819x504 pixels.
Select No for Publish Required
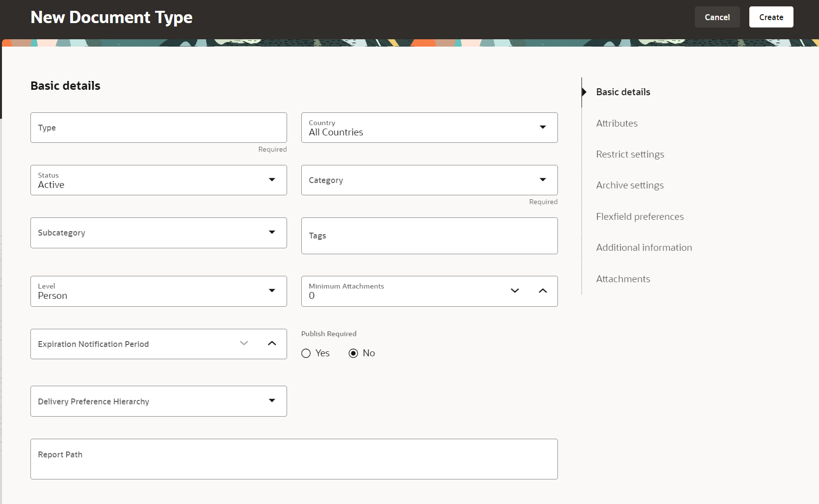[353, 353]
